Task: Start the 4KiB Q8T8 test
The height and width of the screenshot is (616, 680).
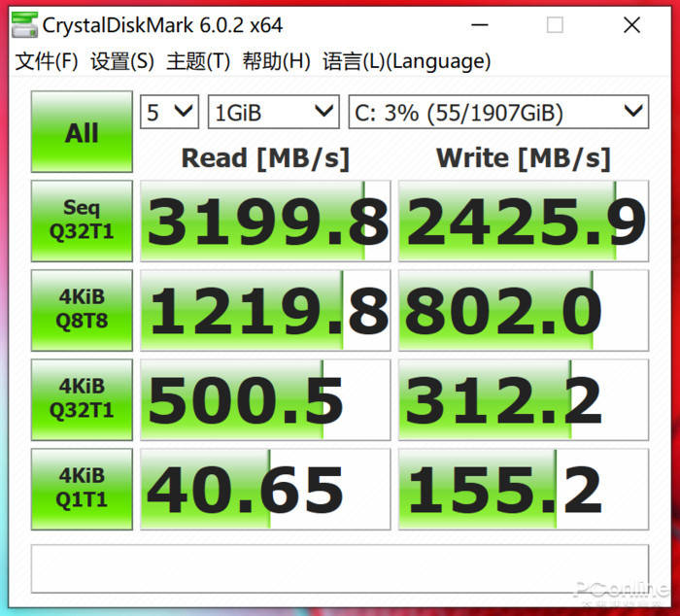Action: pyautogui.click(x=82, y=310)
